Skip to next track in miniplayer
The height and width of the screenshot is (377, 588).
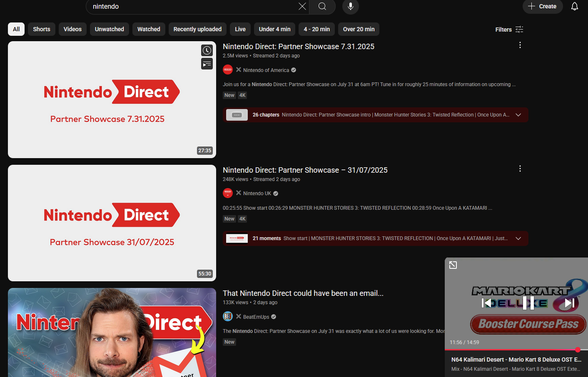569,303
